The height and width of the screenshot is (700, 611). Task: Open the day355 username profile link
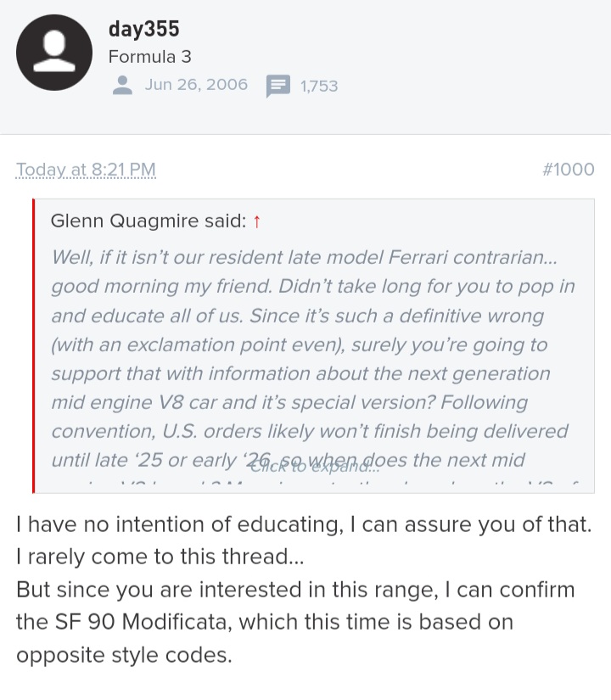click(143, 30)
